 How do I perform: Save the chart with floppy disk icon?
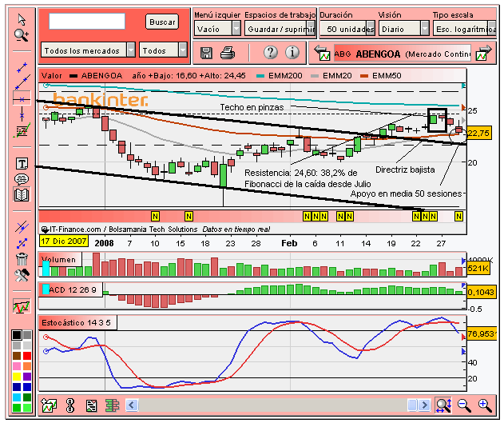click(206, 53)
